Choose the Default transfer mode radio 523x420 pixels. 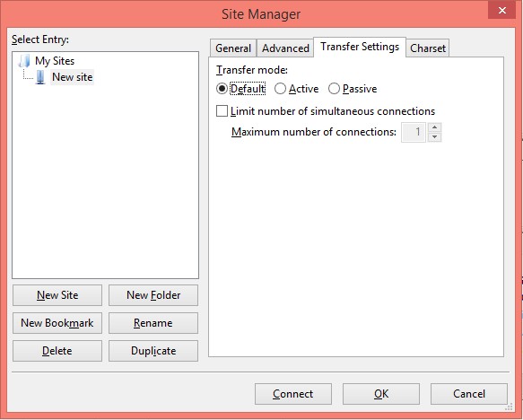point(222,89)
